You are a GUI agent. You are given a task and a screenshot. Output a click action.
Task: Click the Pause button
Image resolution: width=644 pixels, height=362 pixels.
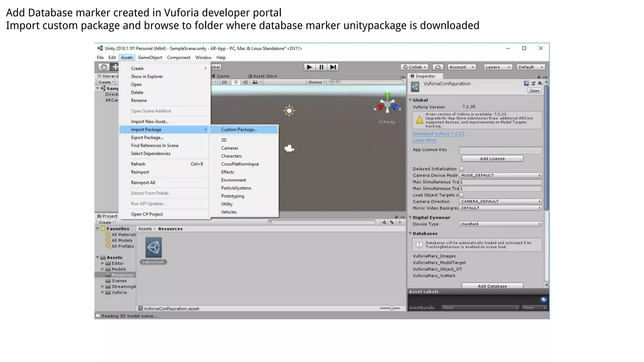[321, 67]
